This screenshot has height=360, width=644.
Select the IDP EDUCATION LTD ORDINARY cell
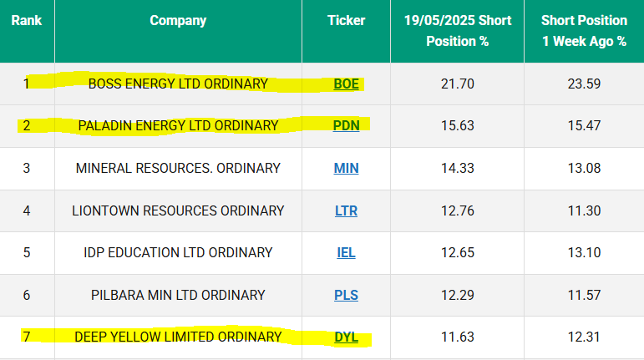click(x=178, y=252)
